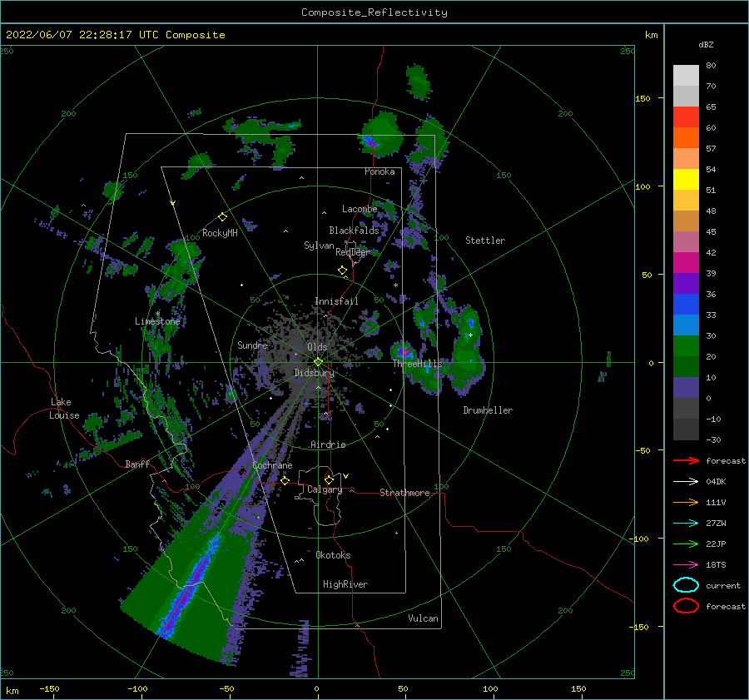Select the yellow 51-54 dBZ swatch
Viewport: 749px width, 700px height.
(x=686, y=180)
